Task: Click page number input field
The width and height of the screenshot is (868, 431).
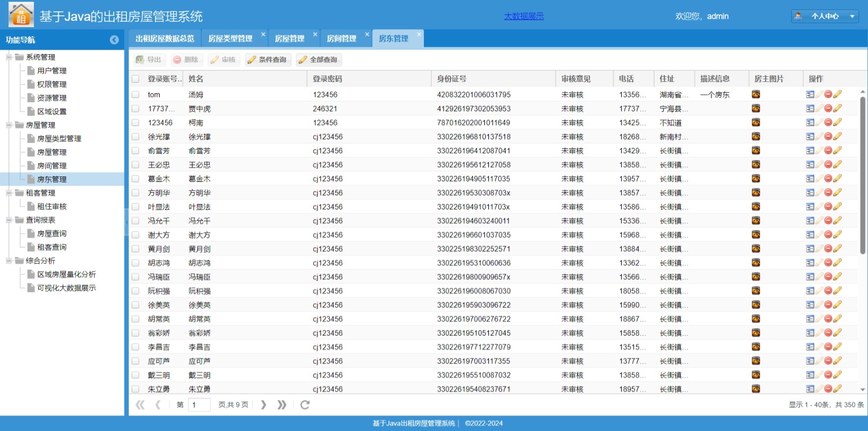Action: click(x=199, y=405)
